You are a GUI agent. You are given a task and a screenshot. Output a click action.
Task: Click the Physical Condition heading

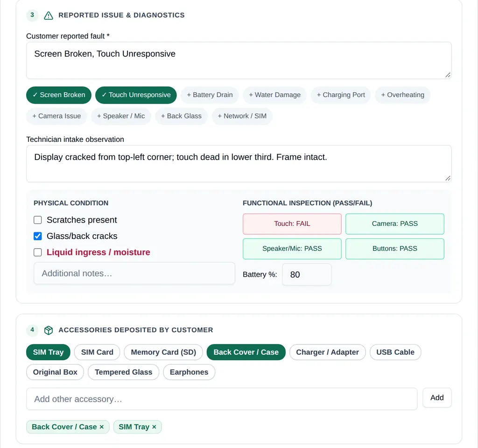(x=71, y=203)
